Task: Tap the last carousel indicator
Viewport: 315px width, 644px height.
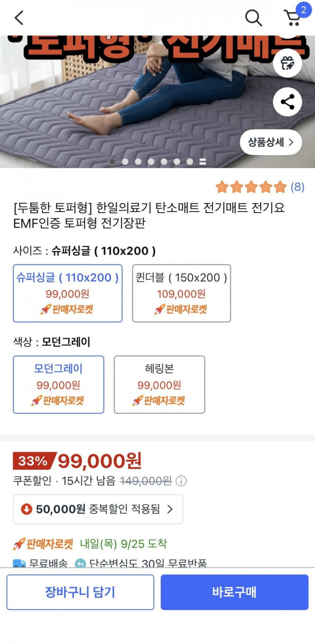Action: coord(203,162)
